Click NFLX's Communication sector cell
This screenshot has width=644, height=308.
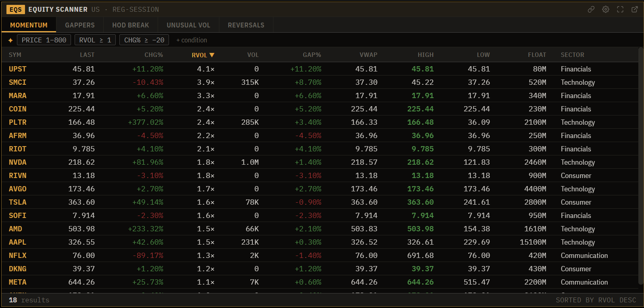[584, 256]
